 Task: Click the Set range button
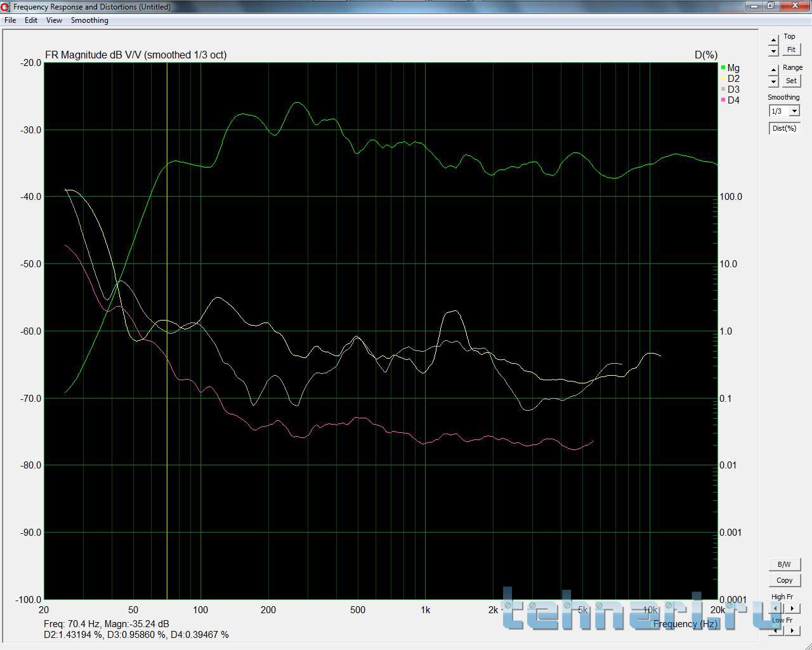[791, 81]
